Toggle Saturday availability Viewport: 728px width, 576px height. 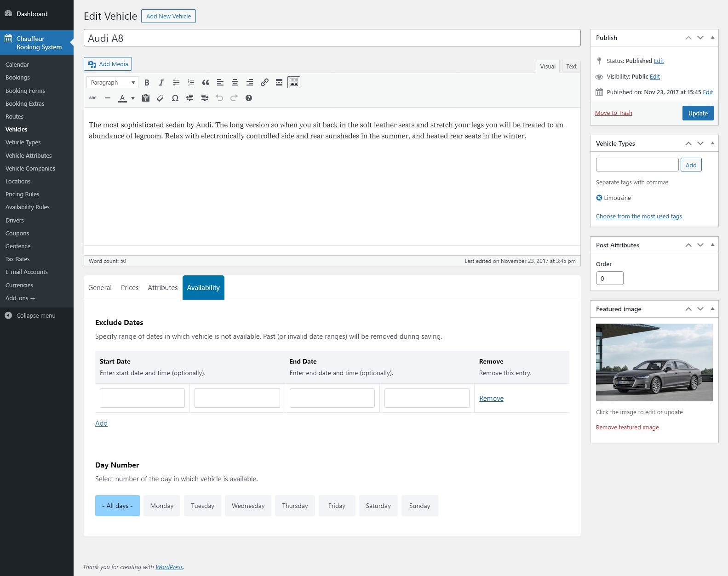click(x=378, y=506)
